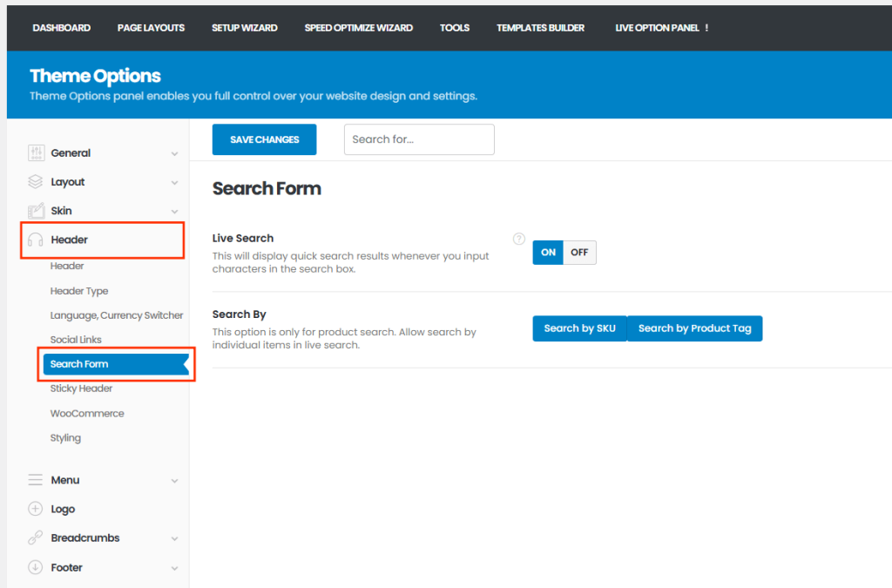Turn Live Search ON
Screen dimensions: 892x588
pos(548,253)
